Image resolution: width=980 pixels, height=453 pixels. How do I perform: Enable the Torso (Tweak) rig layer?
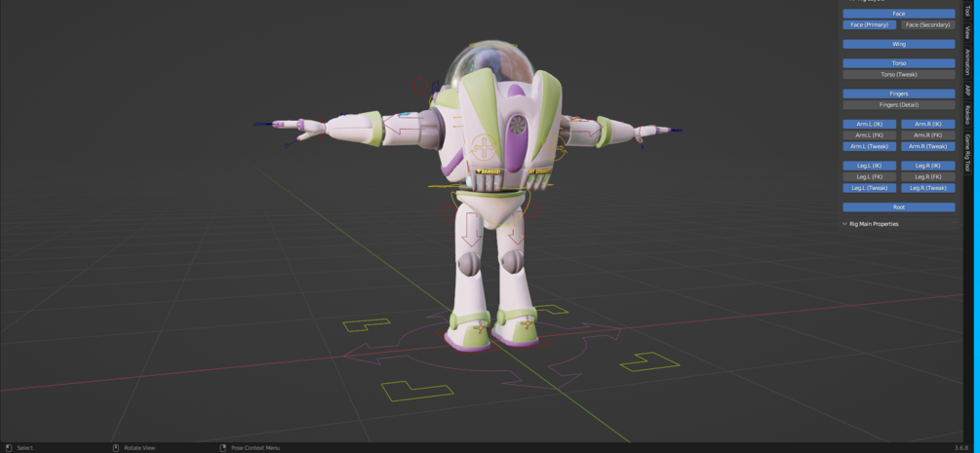tap(899, 74)
